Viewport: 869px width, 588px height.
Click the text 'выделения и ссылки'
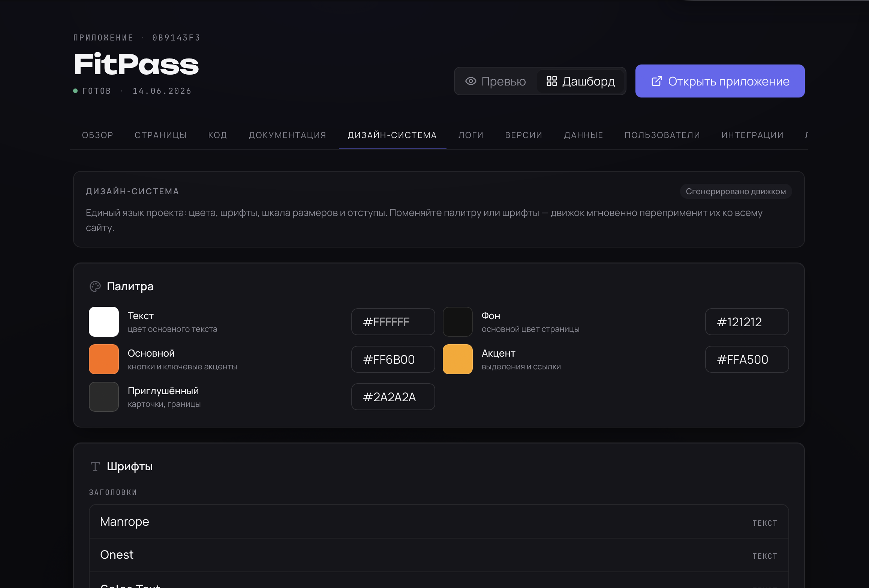tap(521, 367)
